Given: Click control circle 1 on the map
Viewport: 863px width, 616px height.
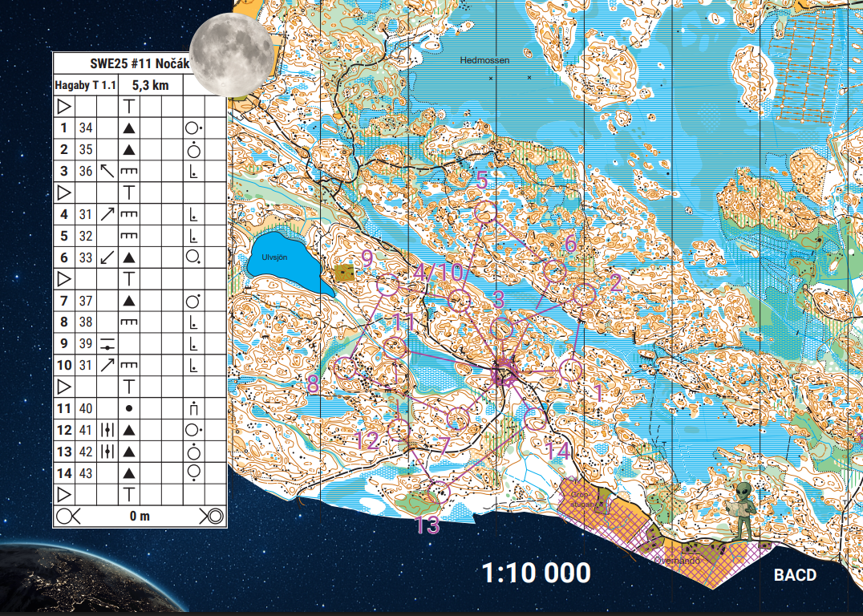Looking at the screenshot, I should click(571, 370).
